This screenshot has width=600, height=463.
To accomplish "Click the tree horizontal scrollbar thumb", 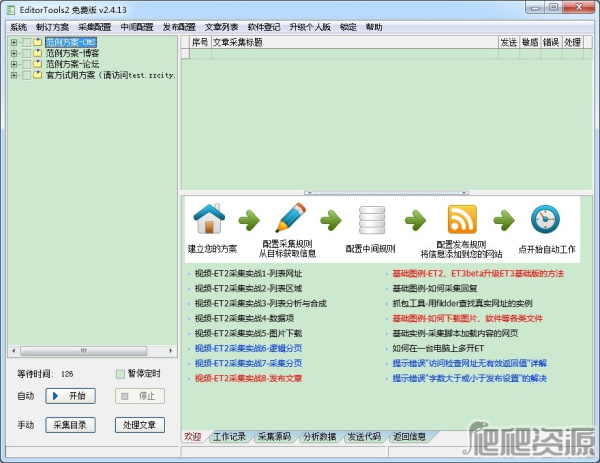I will [x=84, y=351].
